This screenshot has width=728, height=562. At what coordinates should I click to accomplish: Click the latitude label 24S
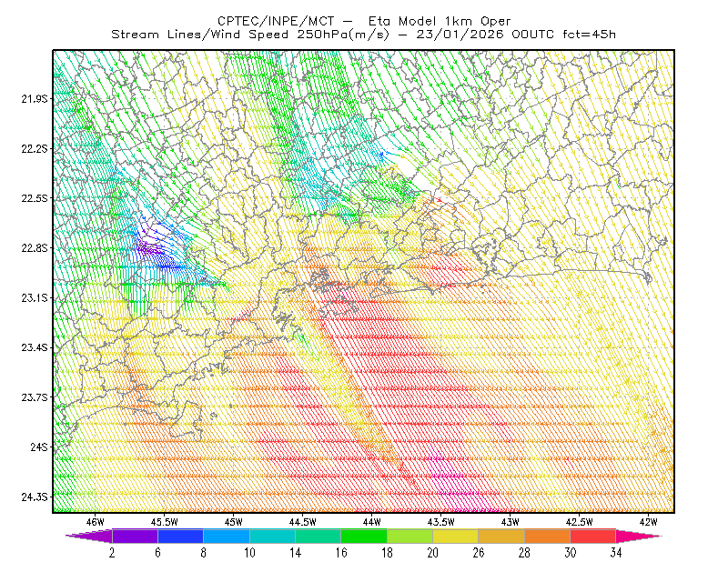tap(39, 447)
